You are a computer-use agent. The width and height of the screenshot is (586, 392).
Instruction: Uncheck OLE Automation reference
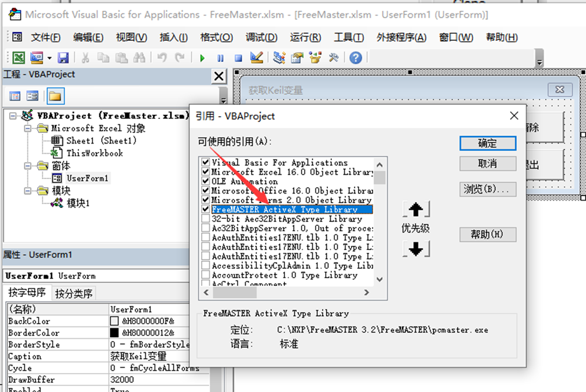(205, 181)
